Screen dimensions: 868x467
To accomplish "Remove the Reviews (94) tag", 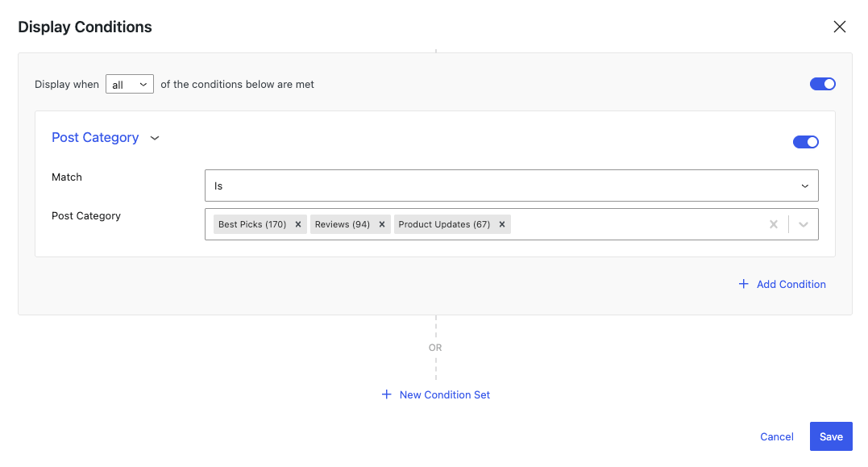I will pyautogui.click(x=381, y=224).
